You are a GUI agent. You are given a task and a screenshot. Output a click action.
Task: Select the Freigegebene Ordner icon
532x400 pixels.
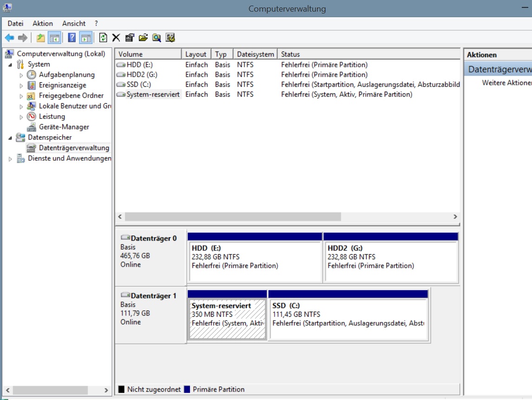coord(31,96)
